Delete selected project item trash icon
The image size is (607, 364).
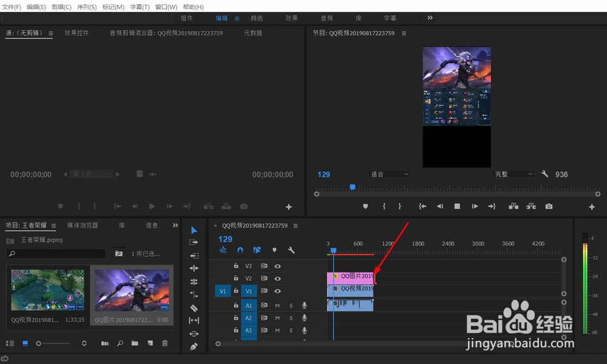(165, 343)
